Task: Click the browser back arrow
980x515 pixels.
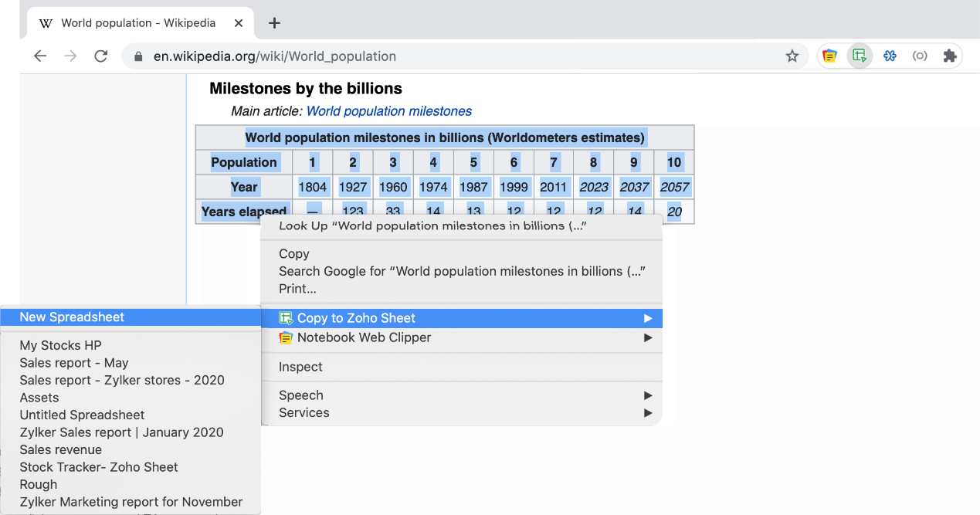Action: (x=40, y=56)
